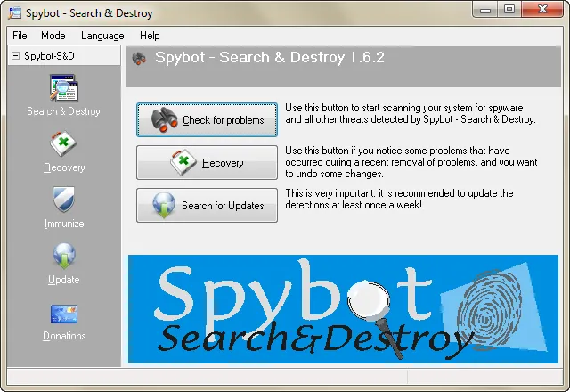
Task: Select the Update globe icon in sidebar
Action: click(64, 256)
